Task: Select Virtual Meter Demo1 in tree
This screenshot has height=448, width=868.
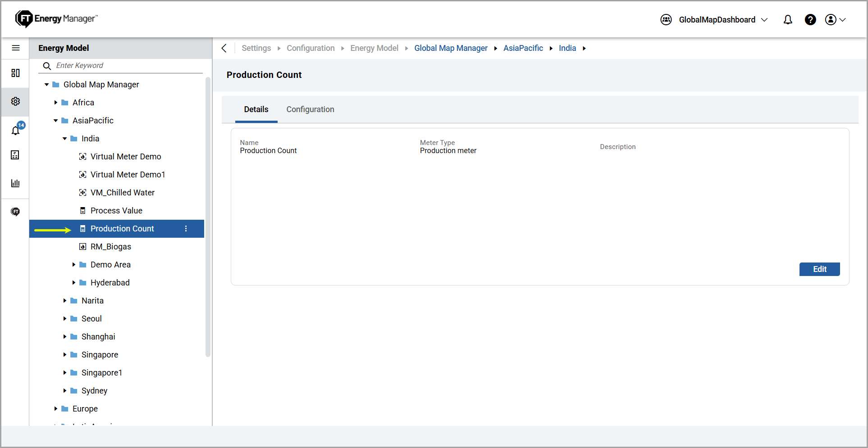Action: point(128,175)
